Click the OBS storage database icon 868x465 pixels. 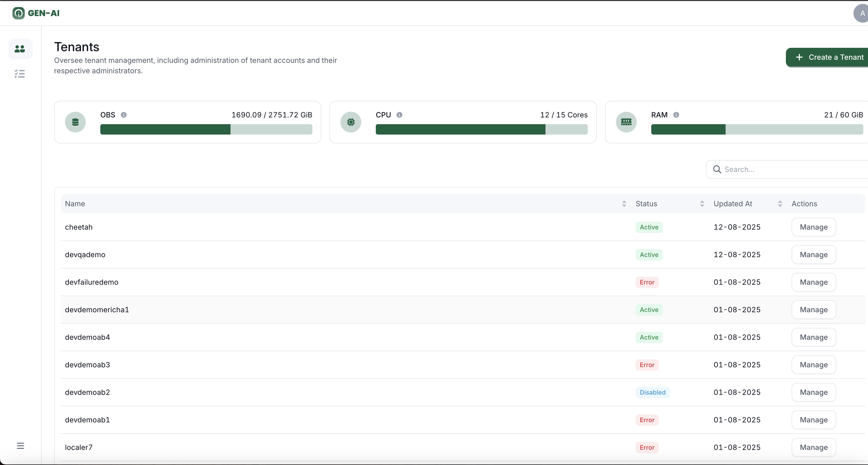75,122
